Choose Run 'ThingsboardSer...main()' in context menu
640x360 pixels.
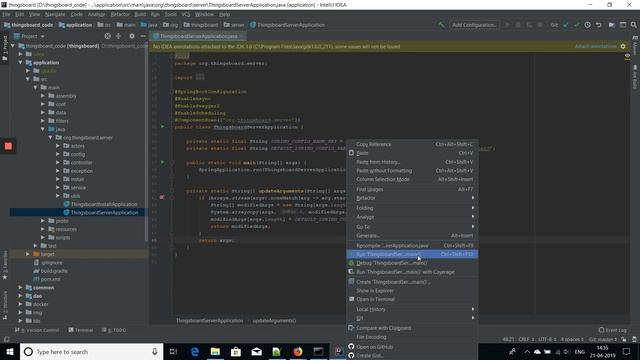click(x=412, y=254)
